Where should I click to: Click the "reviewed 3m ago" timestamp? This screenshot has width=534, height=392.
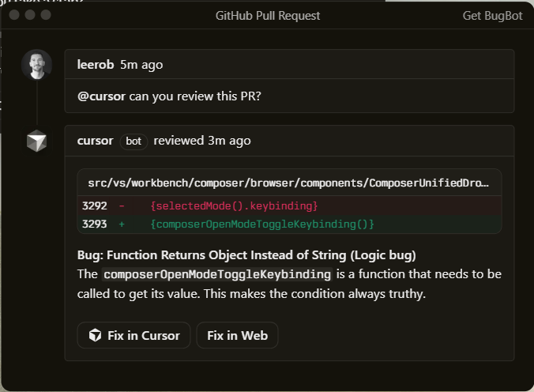(x=202, y=141)
